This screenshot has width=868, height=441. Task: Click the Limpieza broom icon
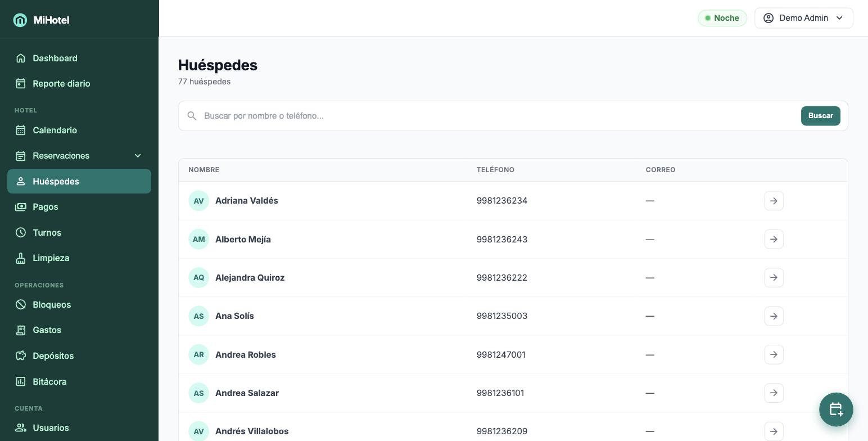(x=21, y=258)
